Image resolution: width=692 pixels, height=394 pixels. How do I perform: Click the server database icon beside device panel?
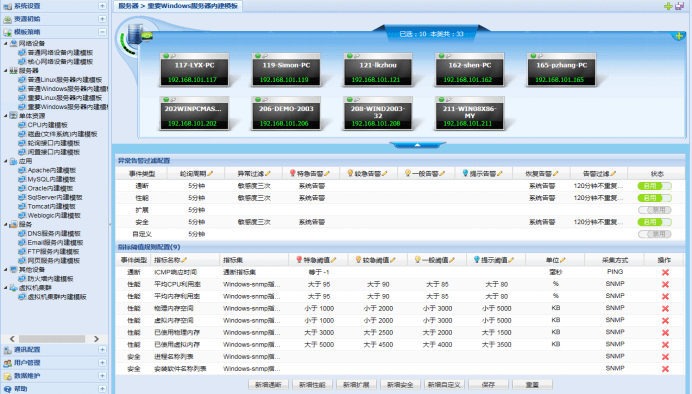click(x=135, y=34)
